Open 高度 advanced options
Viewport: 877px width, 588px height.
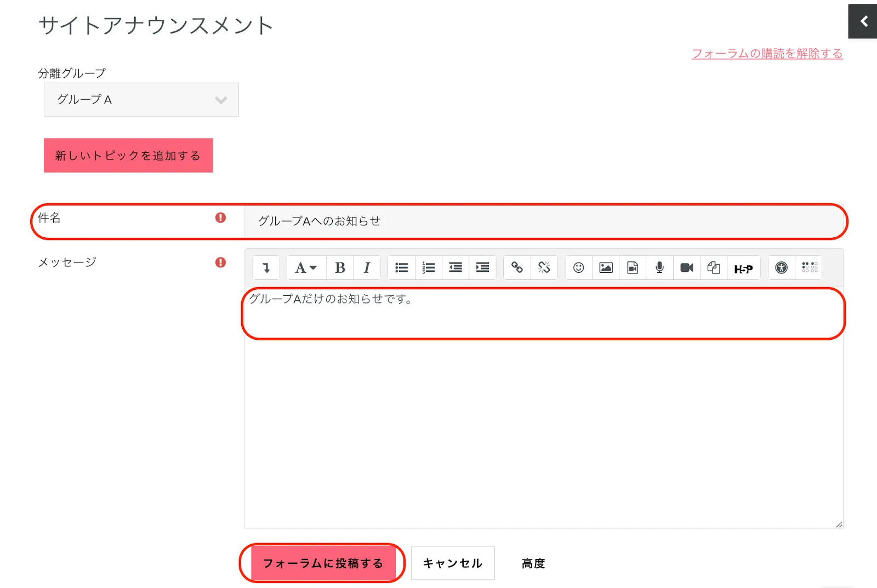coord(533,563)
